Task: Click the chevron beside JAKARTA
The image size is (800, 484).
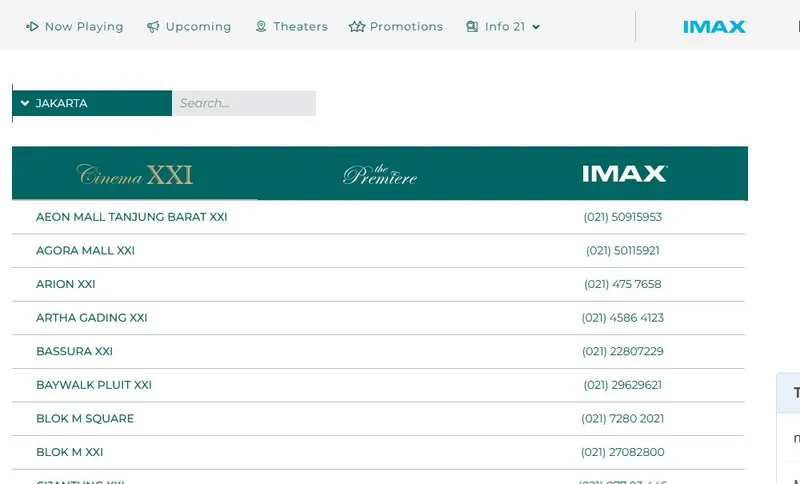Action: [x=24, y=104]
